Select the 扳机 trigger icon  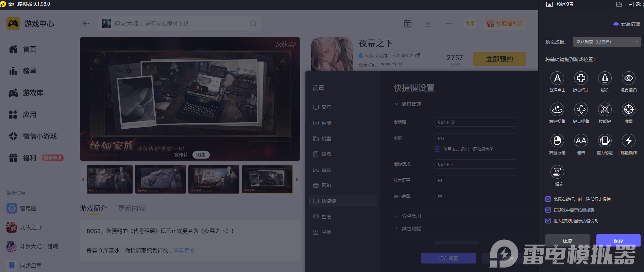click(x=605, y=78)
